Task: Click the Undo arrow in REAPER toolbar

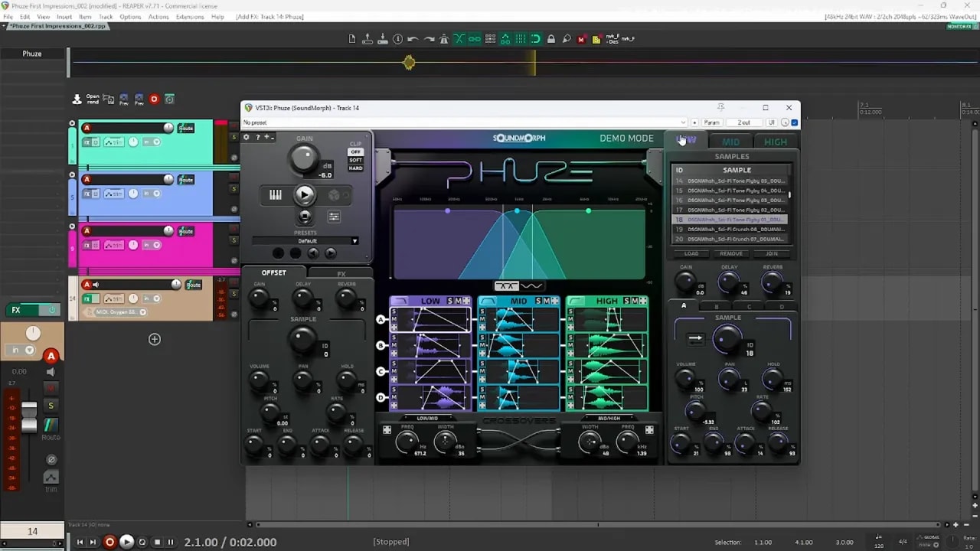Action: [413, 39]
